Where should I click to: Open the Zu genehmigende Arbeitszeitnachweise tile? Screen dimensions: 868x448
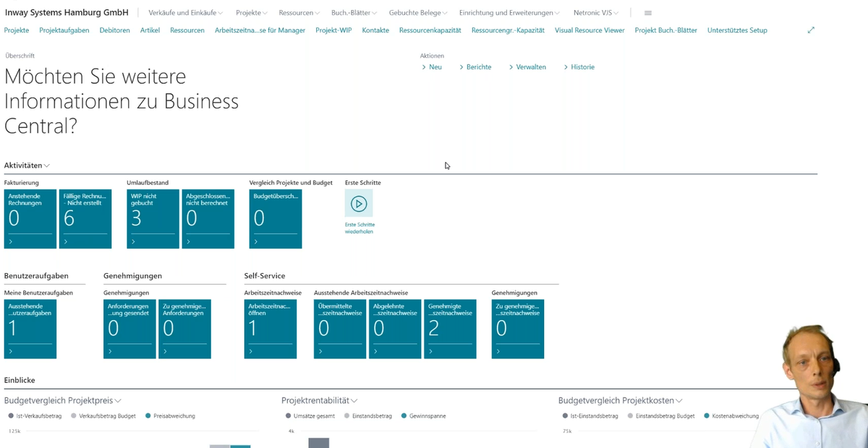[518, 329]
